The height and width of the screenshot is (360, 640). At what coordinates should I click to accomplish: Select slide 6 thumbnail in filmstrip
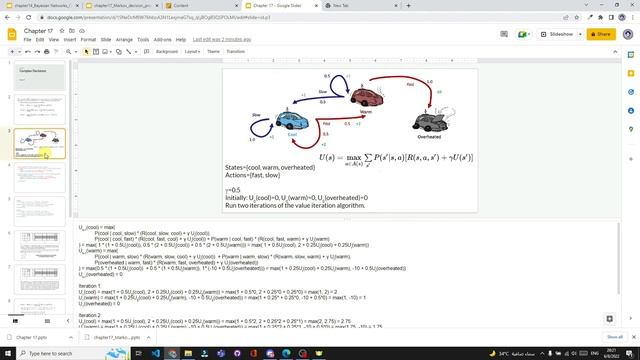(x=40, y=245)
